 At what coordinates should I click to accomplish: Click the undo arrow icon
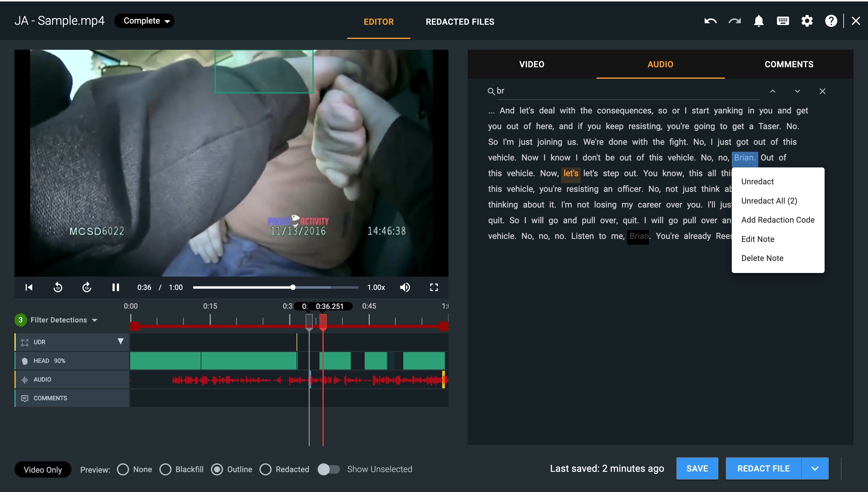(710, 21)
